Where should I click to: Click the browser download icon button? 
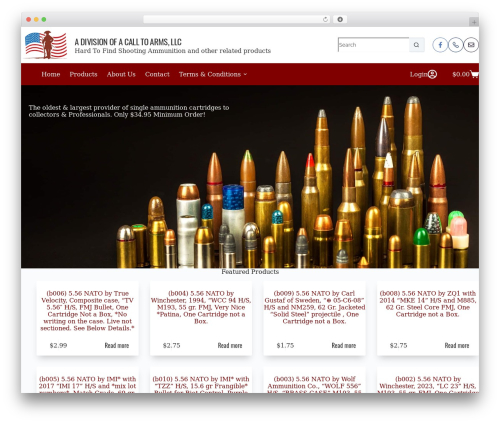click(x=340, y=19)
